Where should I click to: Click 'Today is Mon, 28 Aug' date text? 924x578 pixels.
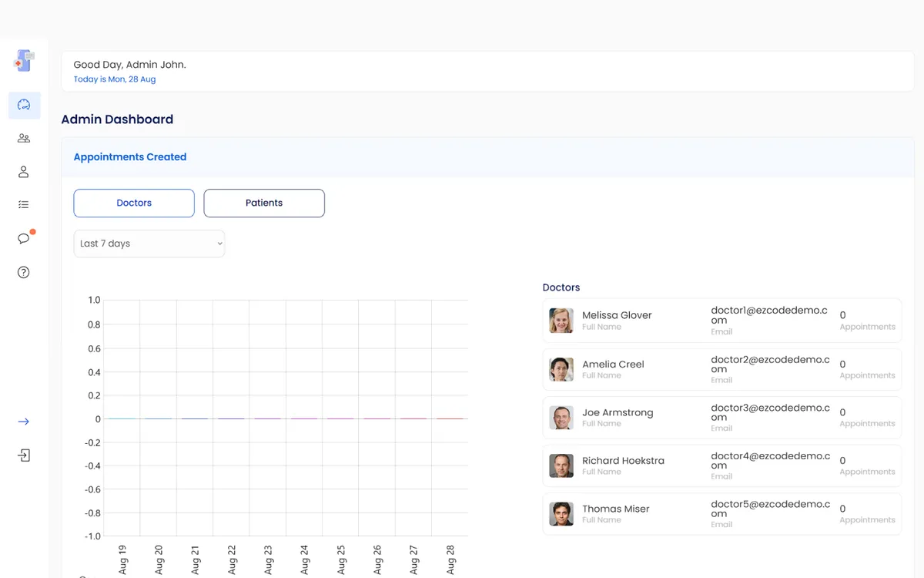point(115,79)
